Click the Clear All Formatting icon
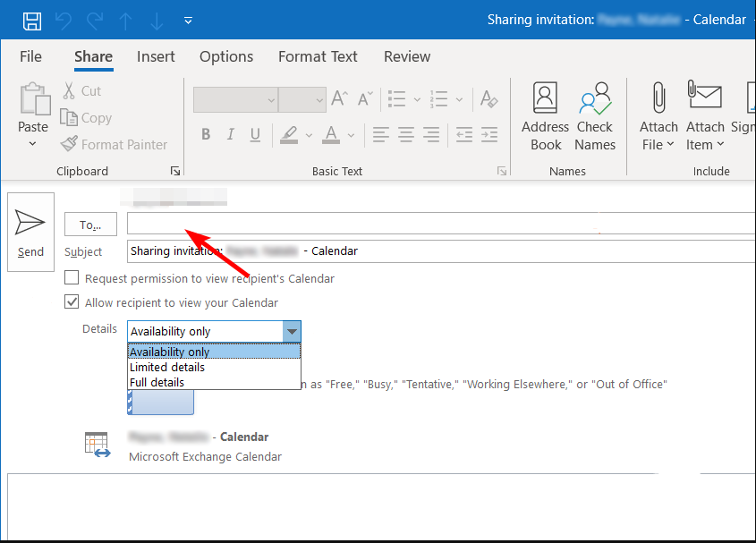 pos(488,99)
